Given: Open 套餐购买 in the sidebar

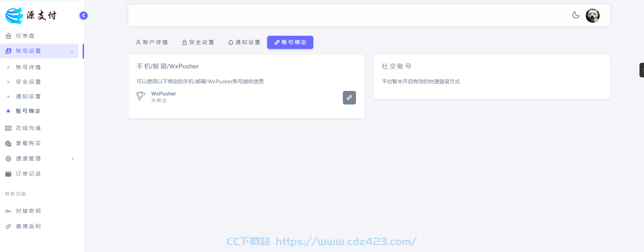Looking at the screenshot, I should pyautogui.click(x=39, y=143).
